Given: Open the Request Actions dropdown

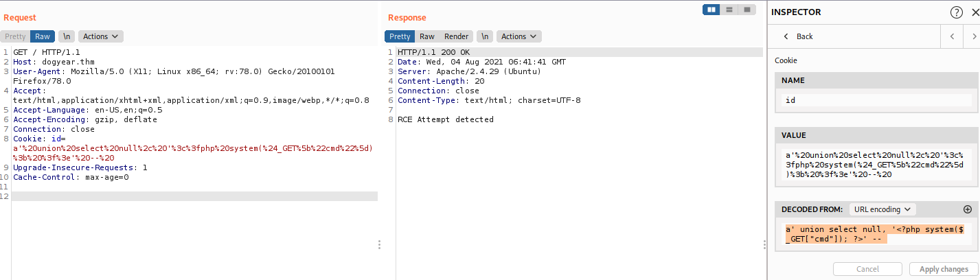Looking at the screenshot, I should coord(100,36).
